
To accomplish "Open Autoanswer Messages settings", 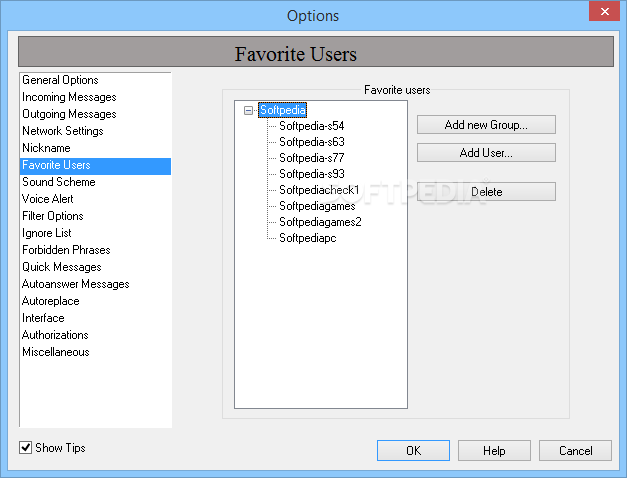I will pos(95,284).
